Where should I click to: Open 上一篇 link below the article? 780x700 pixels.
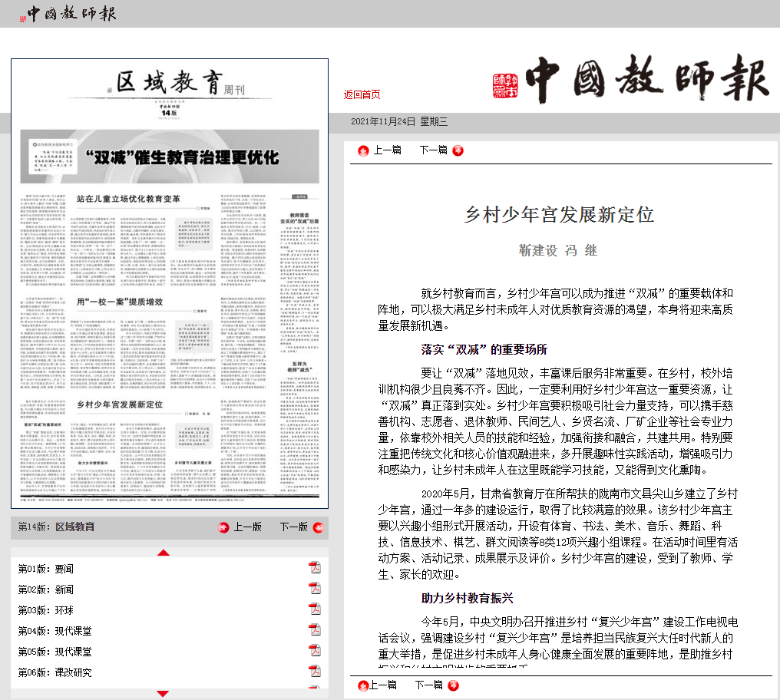[x=383, y=685]
